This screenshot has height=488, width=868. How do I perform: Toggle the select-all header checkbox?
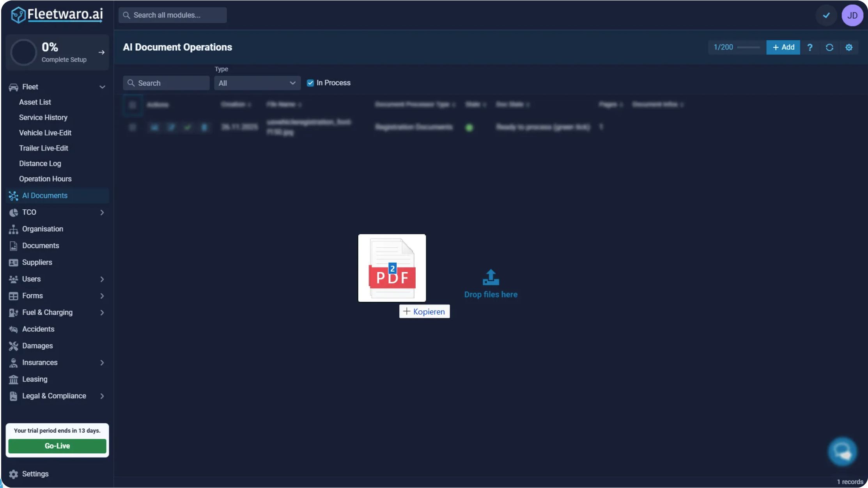click(133, 105)
